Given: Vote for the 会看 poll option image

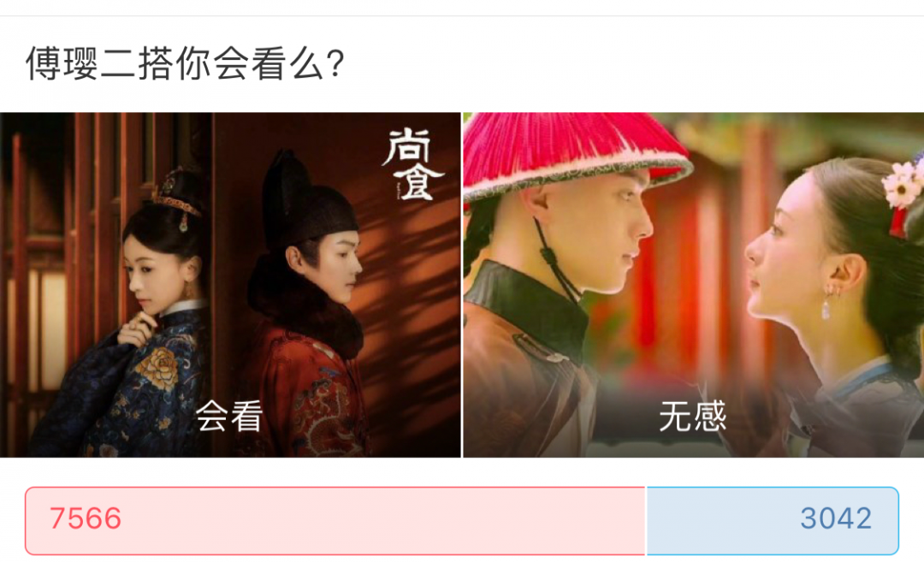Looking at the screenshot, I should (x=230, y=285).
